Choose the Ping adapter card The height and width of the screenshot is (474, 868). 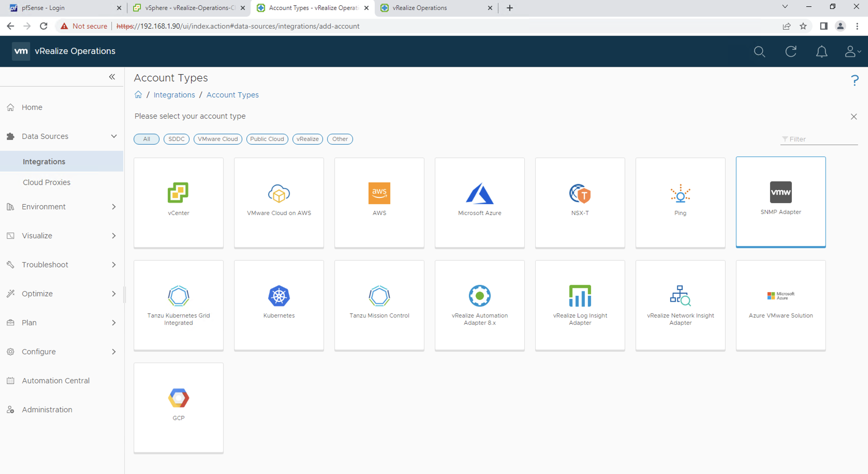(680, 203)
